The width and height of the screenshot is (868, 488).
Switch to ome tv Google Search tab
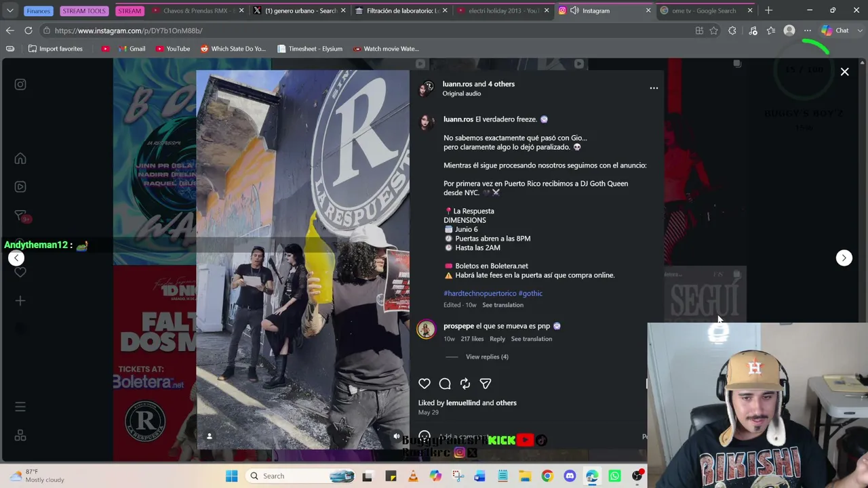tap(706, 11)
